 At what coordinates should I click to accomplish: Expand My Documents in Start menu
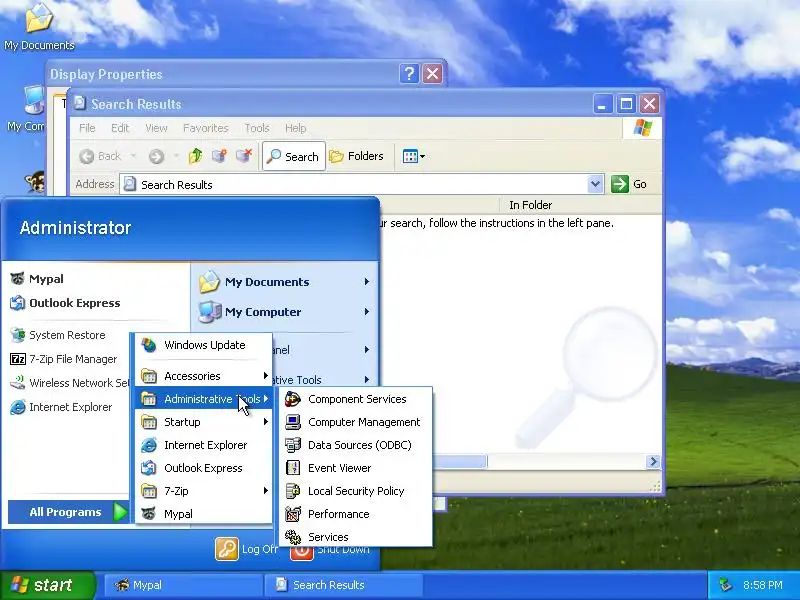[x=285, y=282]
